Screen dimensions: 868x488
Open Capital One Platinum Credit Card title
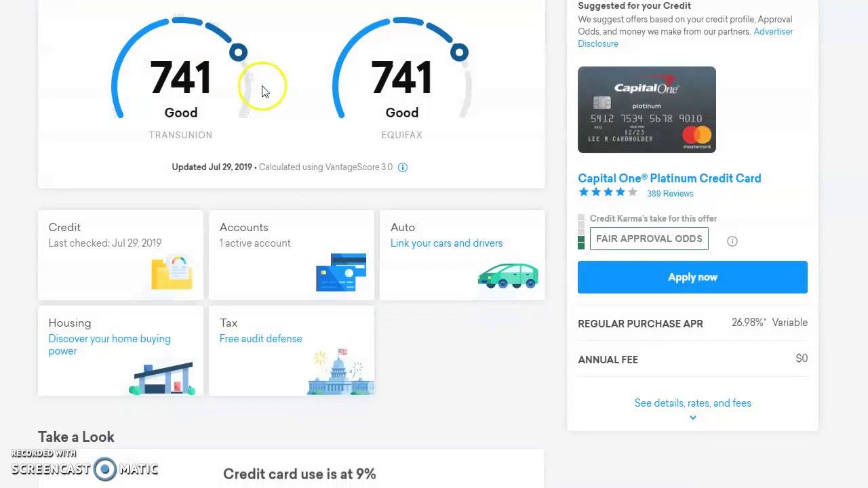[669, 178]
